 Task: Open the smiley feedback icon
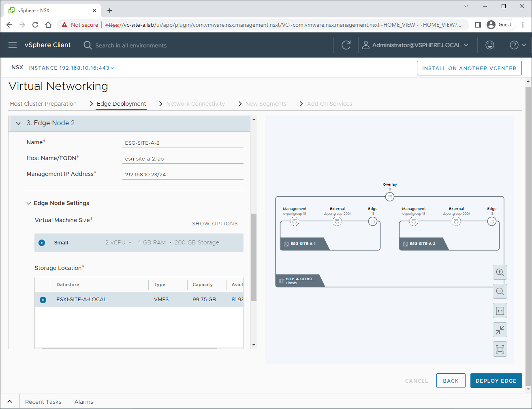click(490, 45)
